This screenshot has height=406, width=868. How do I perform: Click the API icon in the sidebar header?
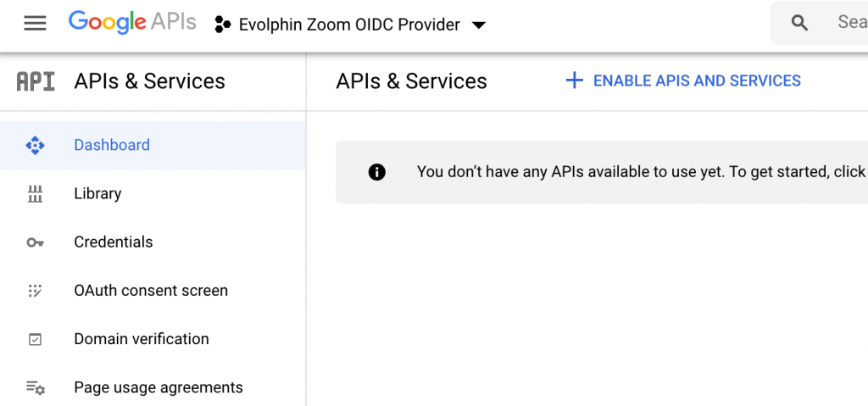click(x=36, y=81)
